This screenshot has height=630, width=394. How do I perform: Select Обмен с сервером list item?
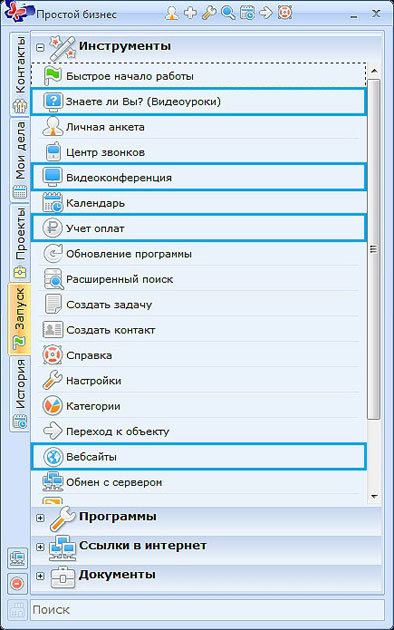point(198,482)
